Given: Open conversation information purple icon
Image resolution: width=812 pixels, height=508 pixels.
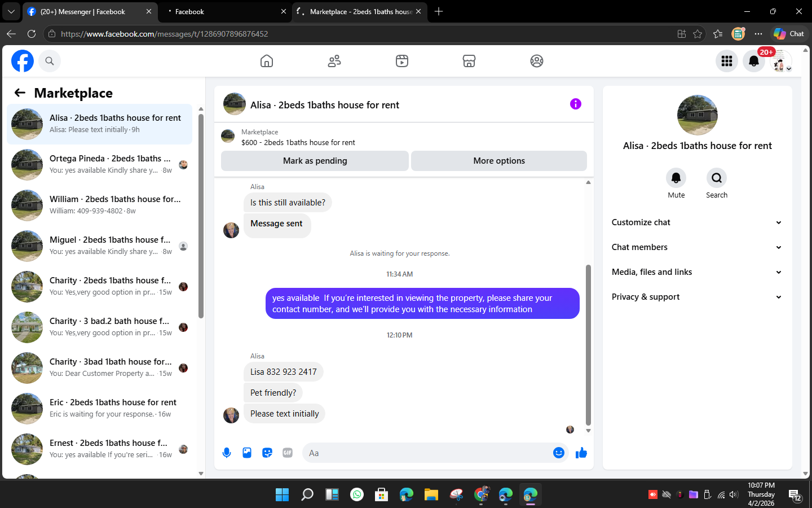Looking at the screenshot, I should pyautogui.click(x=575, y=104).
